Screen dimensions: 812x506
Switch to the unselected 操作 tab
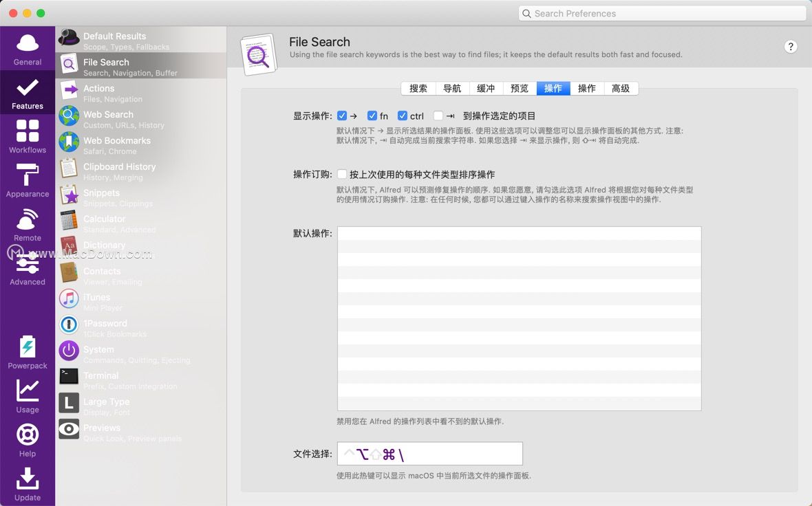click(x=587, y=89)
